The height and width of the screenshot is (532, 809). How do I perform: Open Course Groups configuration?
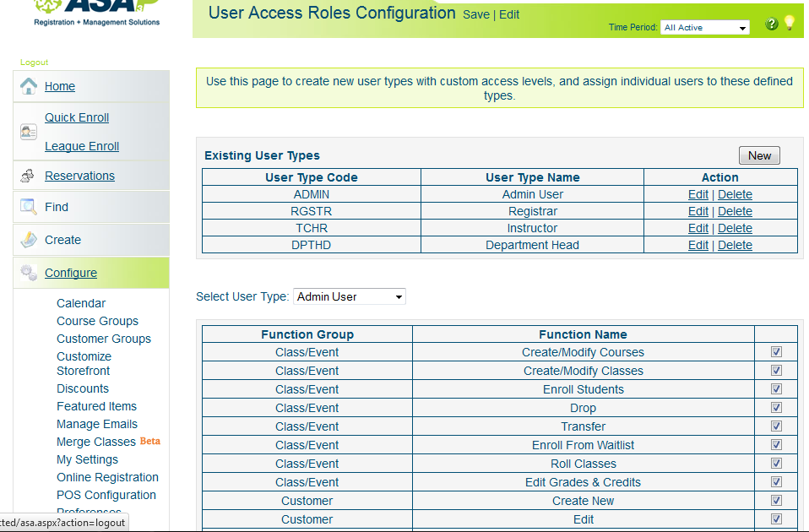97,321
